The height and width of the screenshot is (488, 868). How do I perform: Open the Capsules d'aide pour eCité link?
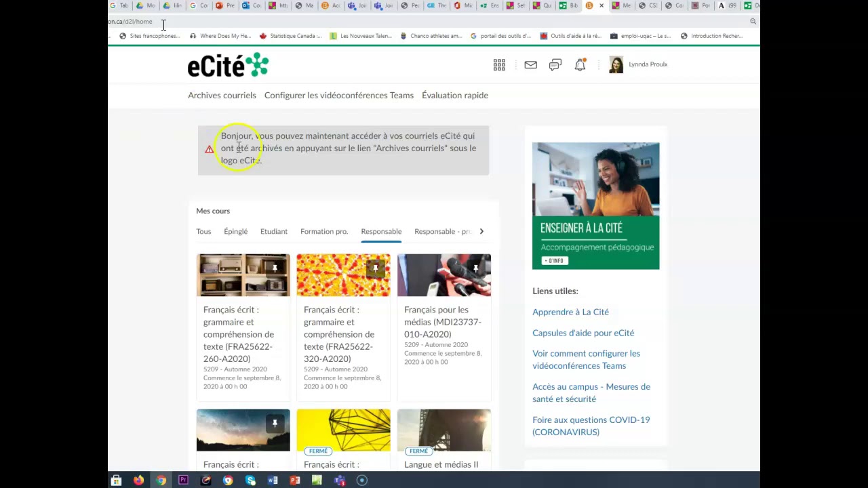(583, 333)
